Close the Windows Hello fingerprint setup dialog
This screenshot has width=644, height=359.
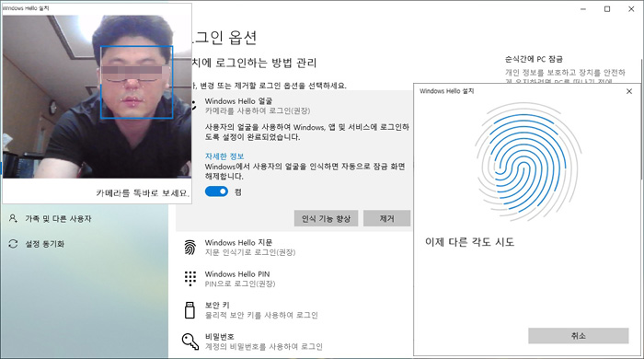tap(629, 91)
